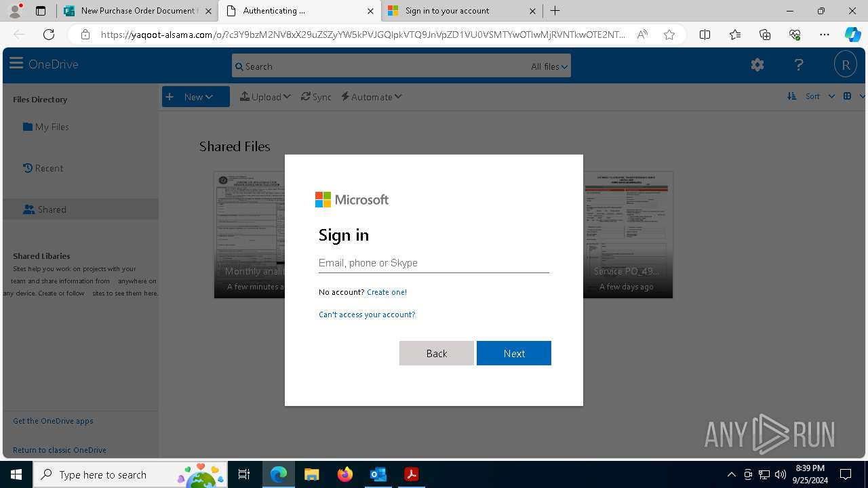868x488 pixels.
Task: Open Recent in the sidebar
Action: (43, 168)
